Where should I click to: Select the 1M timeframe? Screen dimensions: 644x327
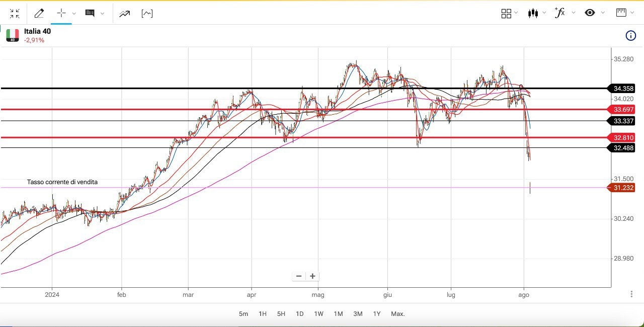338,314
